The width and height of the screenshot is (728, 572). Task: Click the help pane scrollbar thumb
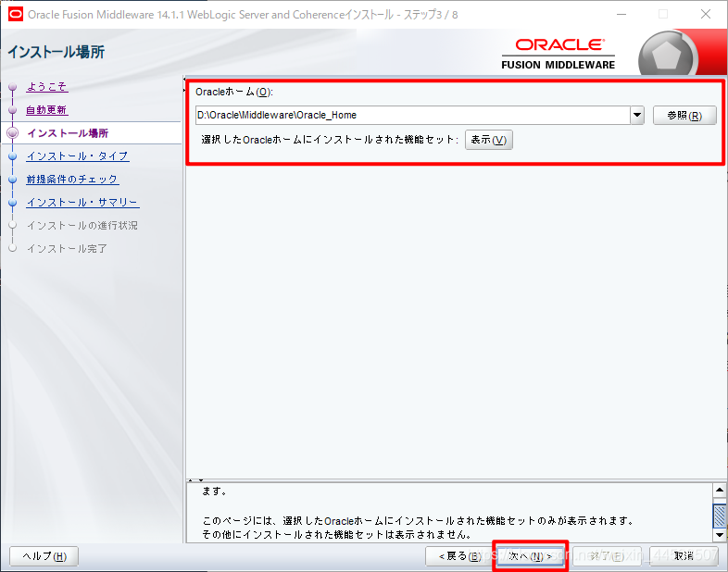pos(719,516)
